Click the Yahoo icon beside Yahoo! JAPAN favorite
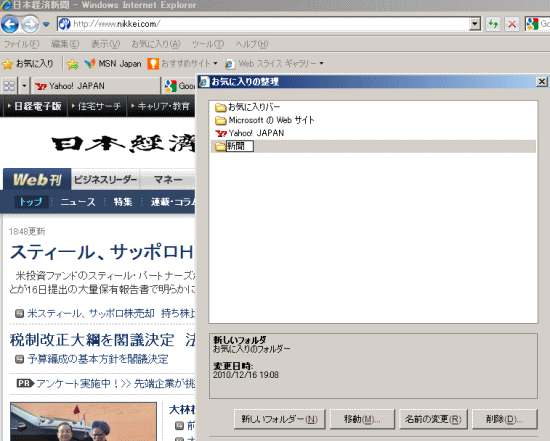 221,133
